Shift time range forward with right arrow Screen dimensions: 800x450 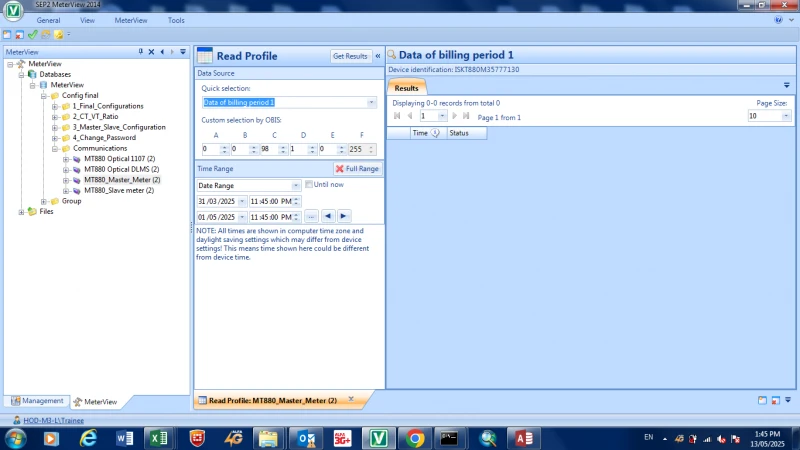[343, 216]
